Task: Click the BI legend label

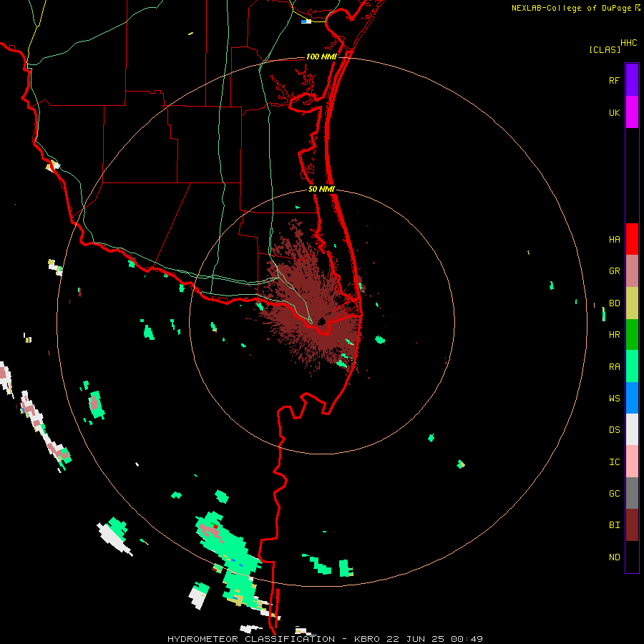Action: click(x=614, y=525)
